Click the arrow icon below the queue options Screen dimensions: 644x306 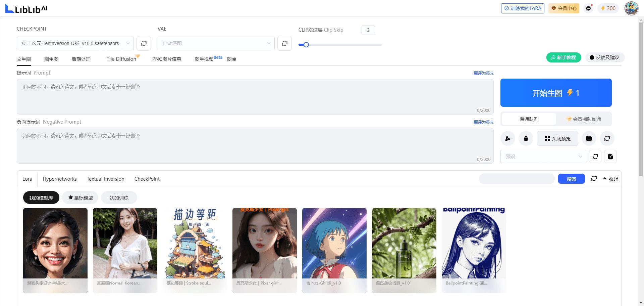click(x=508, y=138)
